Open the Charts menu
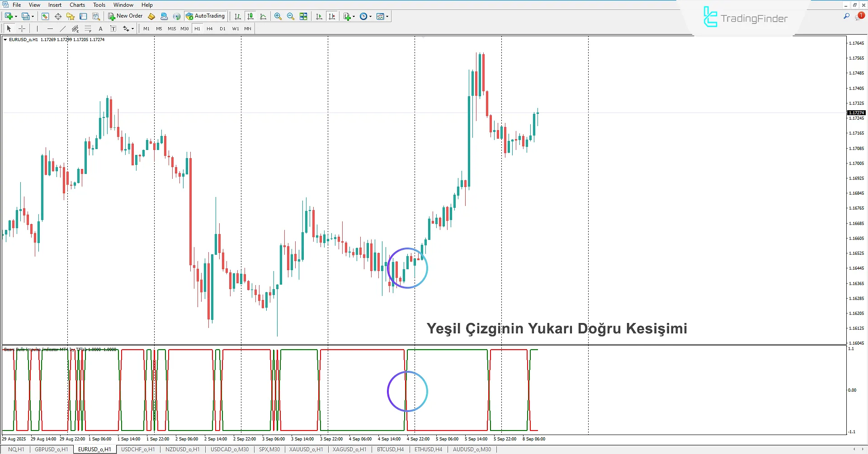868x454 pixels. pos(77,5)
